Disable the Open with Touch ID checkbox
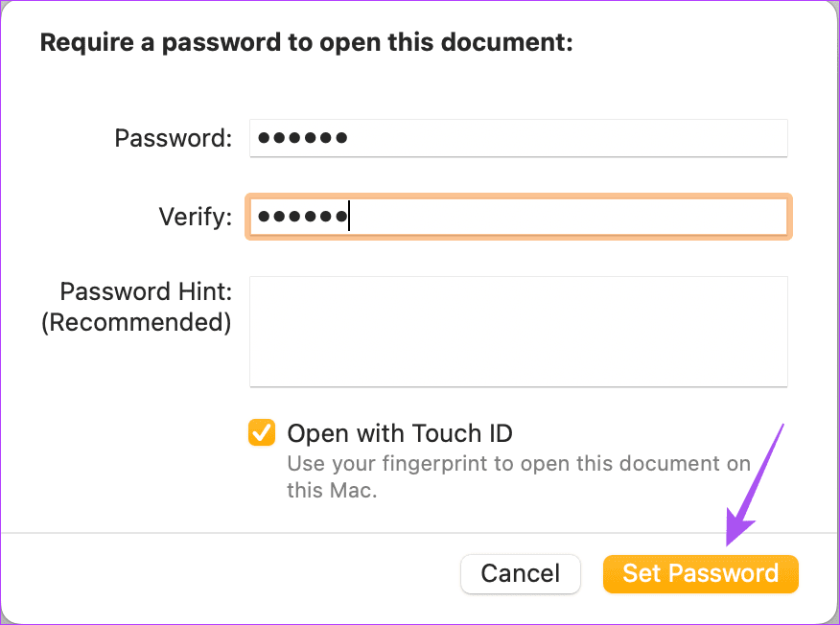The image size is (840, 625). 261,433
